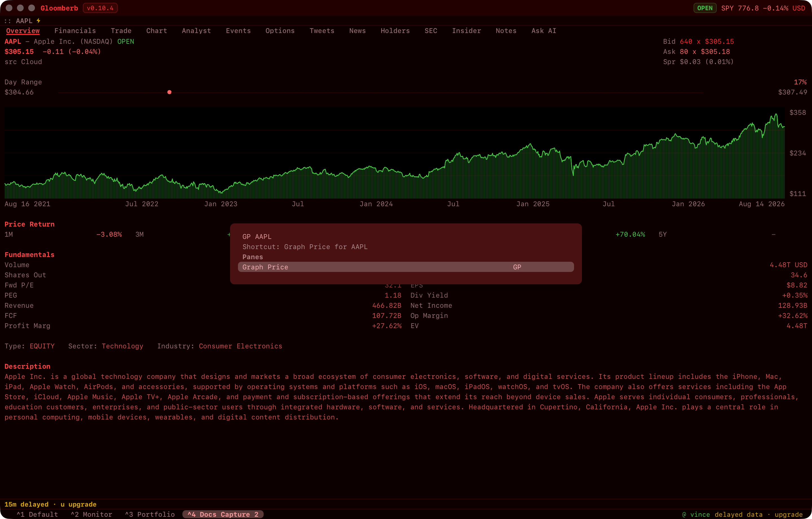812x519 pixels.
Task: Click the $307.49 day high value
Action: tap(793, 92)
